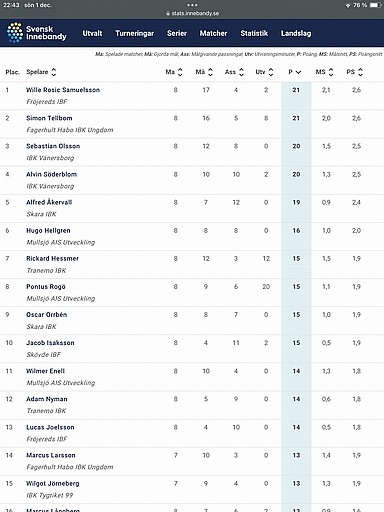Viewport: 384px width, 512px height.
Task: Open the Turneringar menu
Action: coord(135,33)
